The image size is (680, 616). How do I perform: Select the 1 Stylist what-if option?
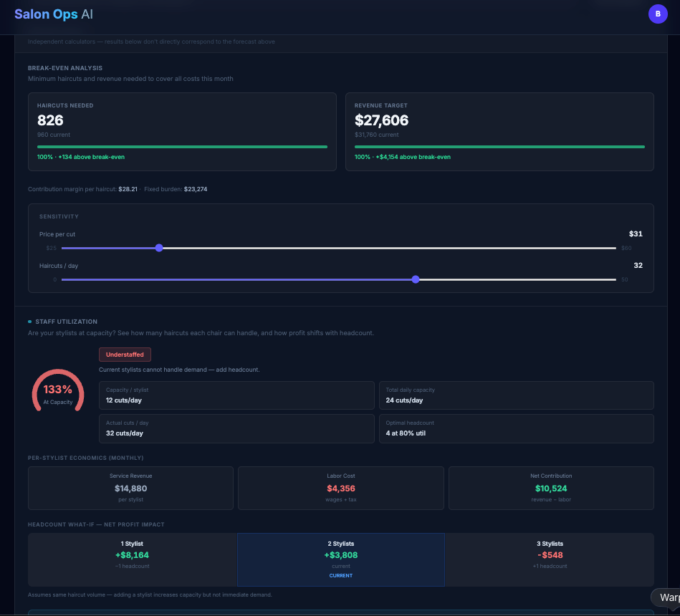[x=133, y=559]
